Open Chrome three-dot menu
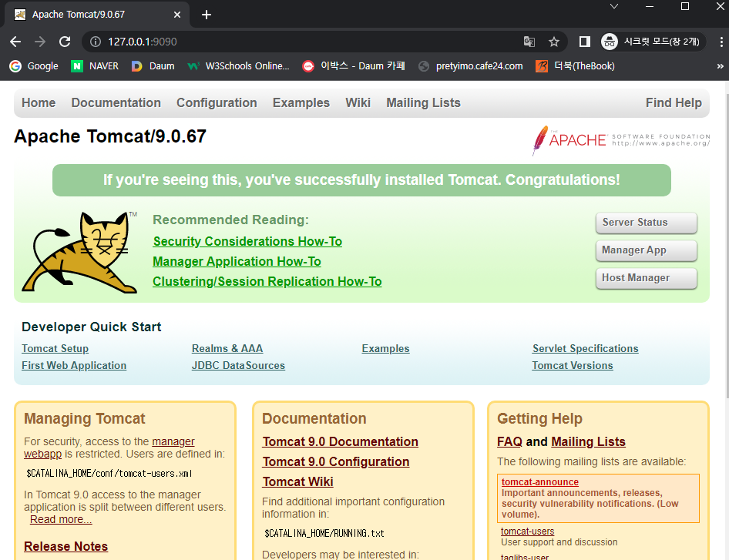The height and width of the screenshot is (560, 729). [x=721, y=42]
